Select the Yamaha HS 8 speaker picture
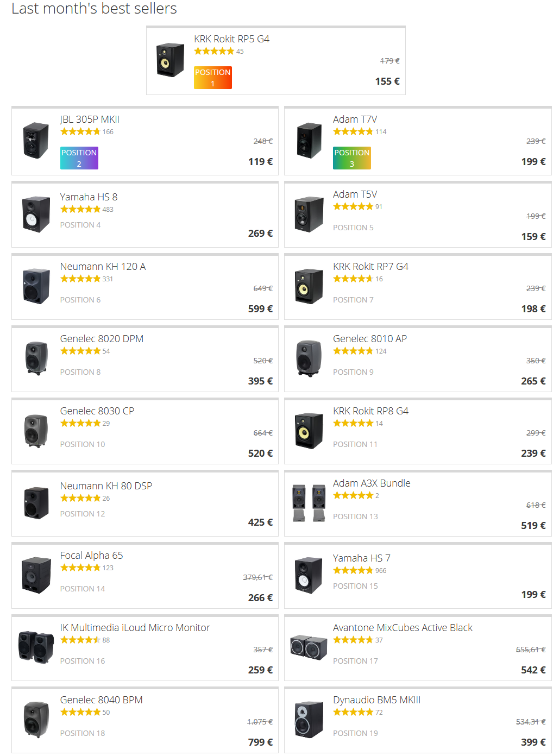Screen dimensions: 553x756 (x=36, y=214)
